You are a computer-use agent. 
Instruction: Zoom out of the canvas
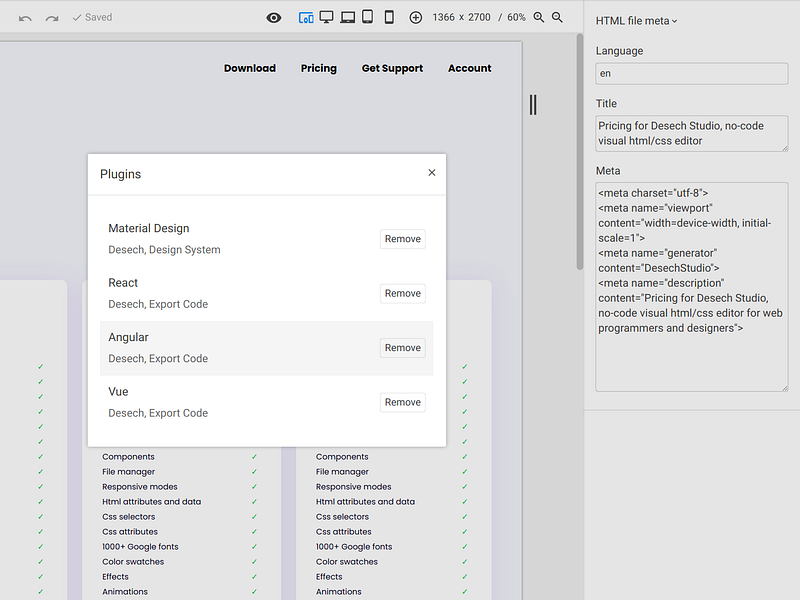[557, 17]
